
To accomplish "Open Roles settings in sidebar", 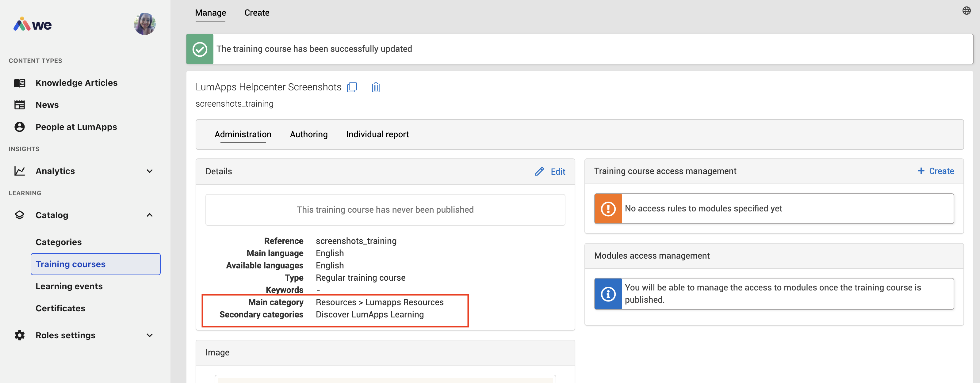I will tap(65, 335).
